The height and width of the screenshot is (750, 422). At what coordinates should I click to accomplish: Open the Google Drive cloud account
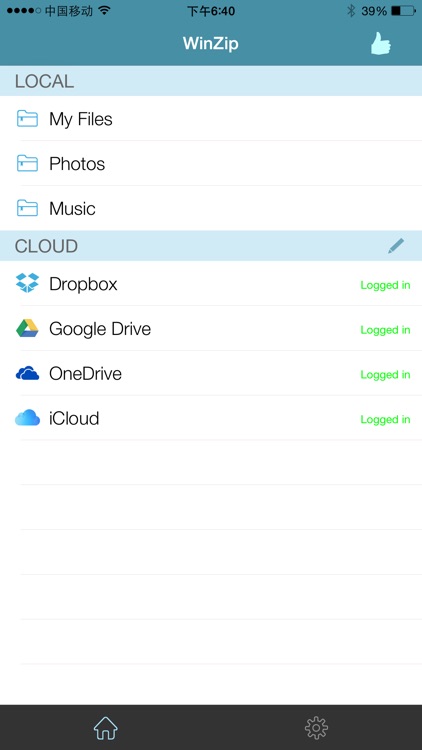click(x=211, y=329)
